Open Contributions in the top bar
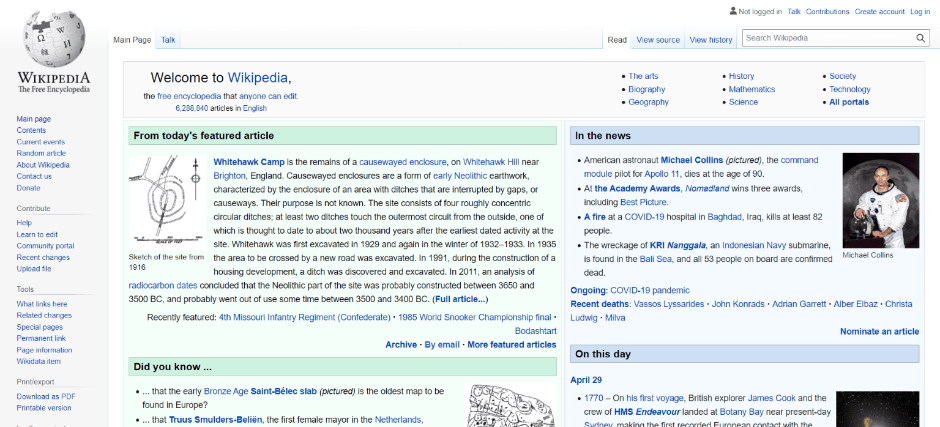 (x=827, y=11)
